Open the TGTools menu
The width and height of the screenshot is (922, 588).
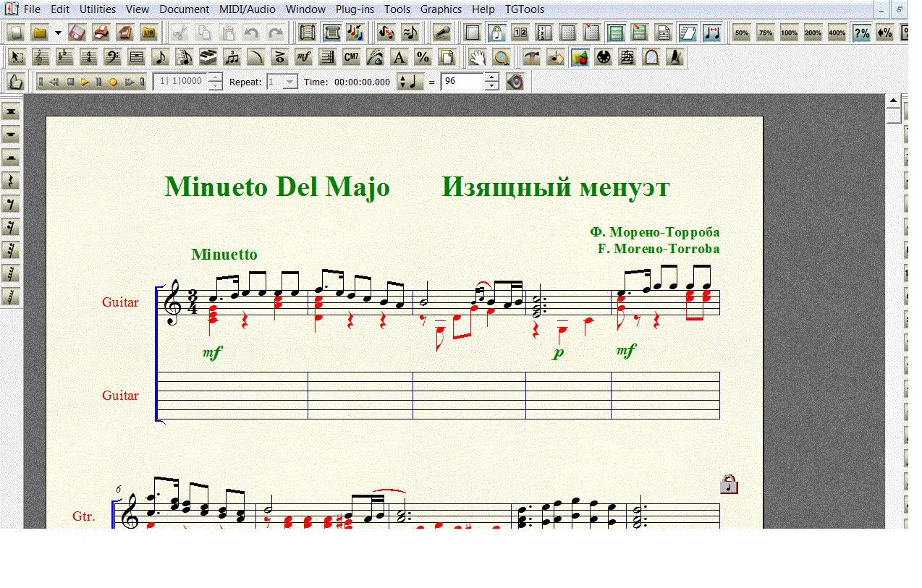point(525,9)
